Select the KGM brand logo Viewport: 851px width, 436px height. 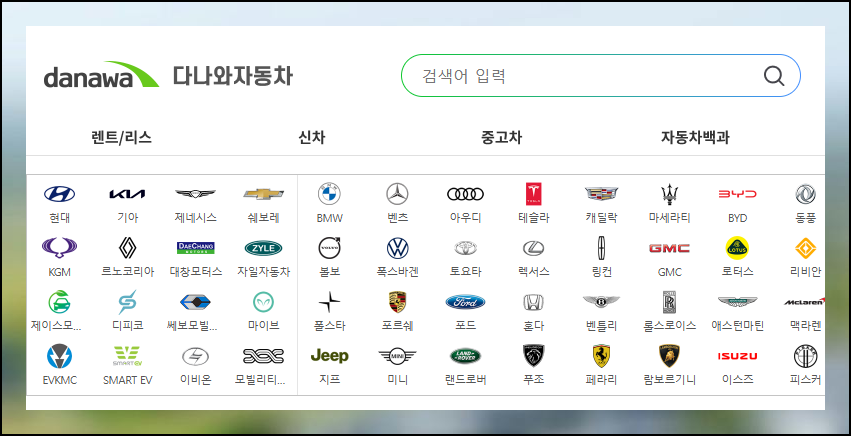(x=60, y=248)
